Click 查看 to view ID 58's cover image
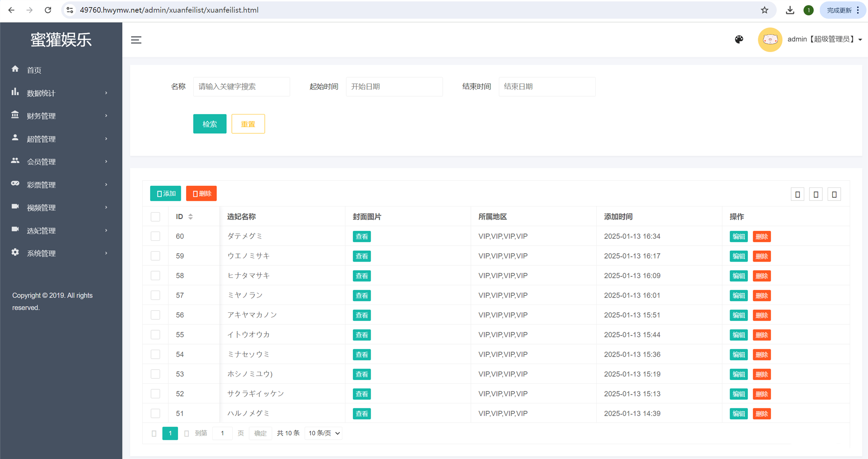 coord(362,275)
